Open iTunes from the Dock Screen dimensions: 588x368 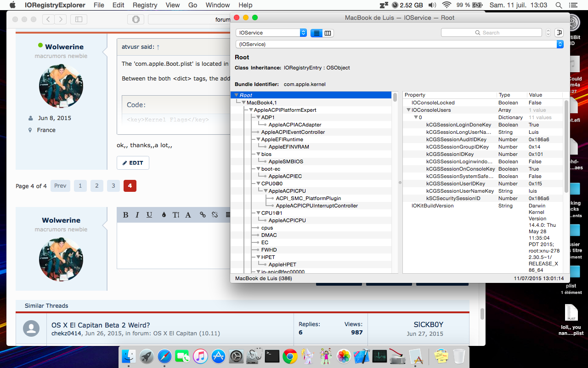pos(201,356)
